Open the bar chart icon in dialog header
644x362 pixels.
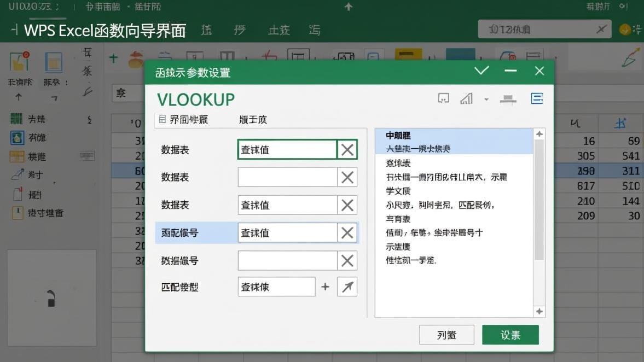466,98
